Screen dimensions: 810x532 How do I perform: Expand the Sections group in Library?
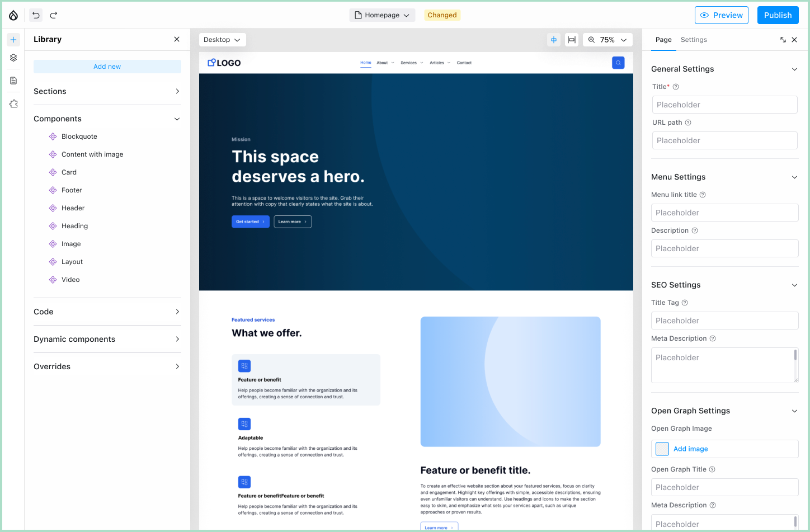pos(107,91)
